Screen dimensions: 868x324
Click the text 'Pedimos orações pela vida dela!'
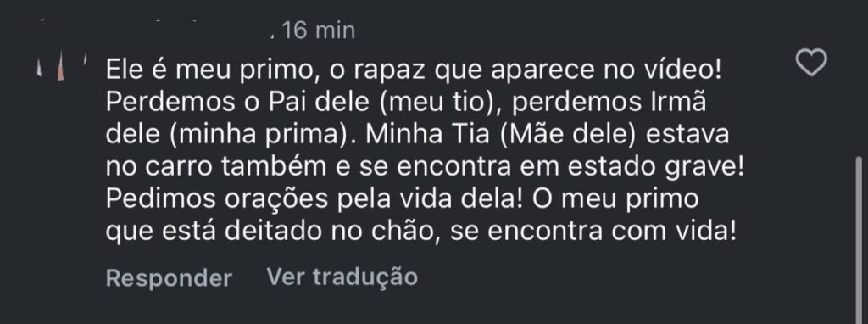click(x=314, y=199)
